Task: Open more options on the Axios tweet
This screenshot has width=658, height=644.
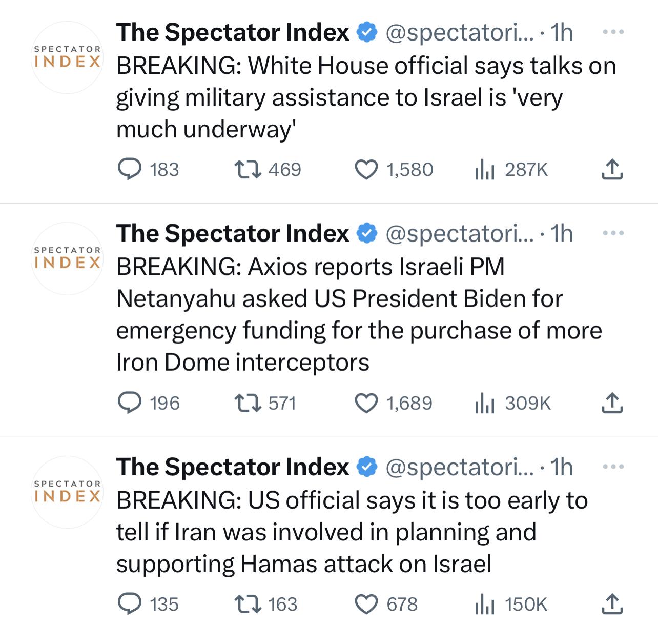Action: pyautogui.click(x=613, y=233)
